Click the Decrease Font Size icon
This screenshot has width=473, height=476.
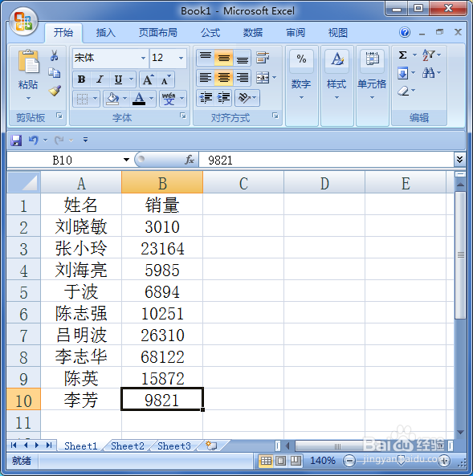[x=165, y=79]
